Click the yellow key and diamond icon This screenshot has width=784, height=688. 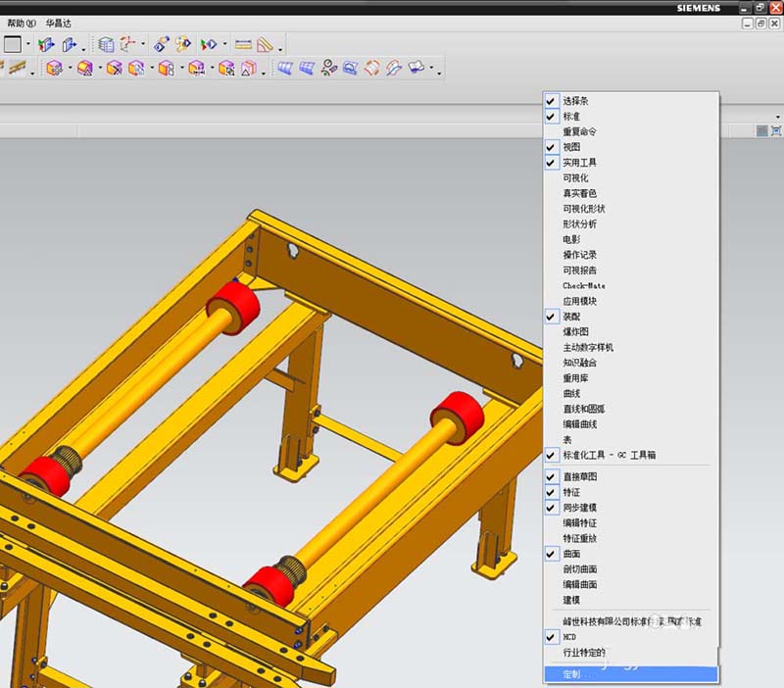[x=183, y=44]
